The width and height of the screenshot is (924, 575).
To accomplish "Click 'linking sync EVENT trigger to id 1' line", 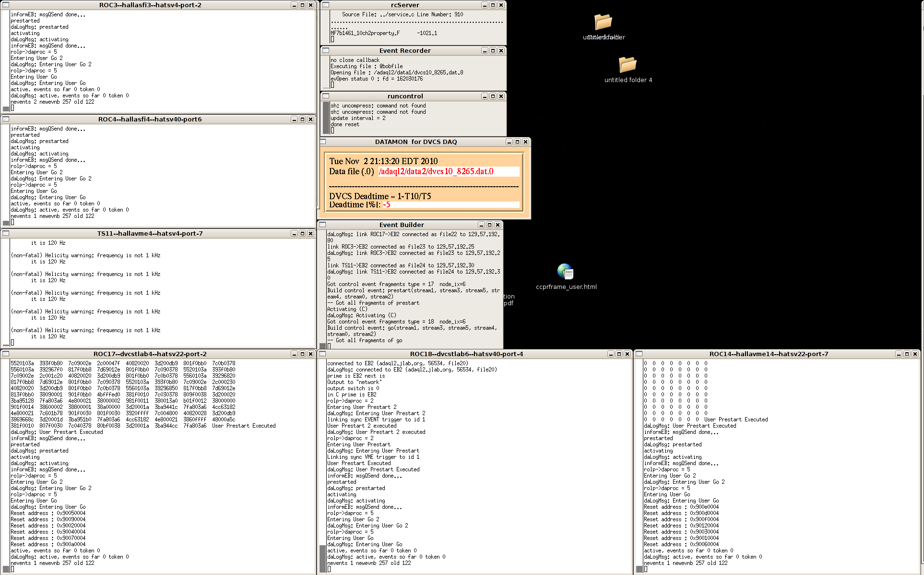I will tap(376, 419).
